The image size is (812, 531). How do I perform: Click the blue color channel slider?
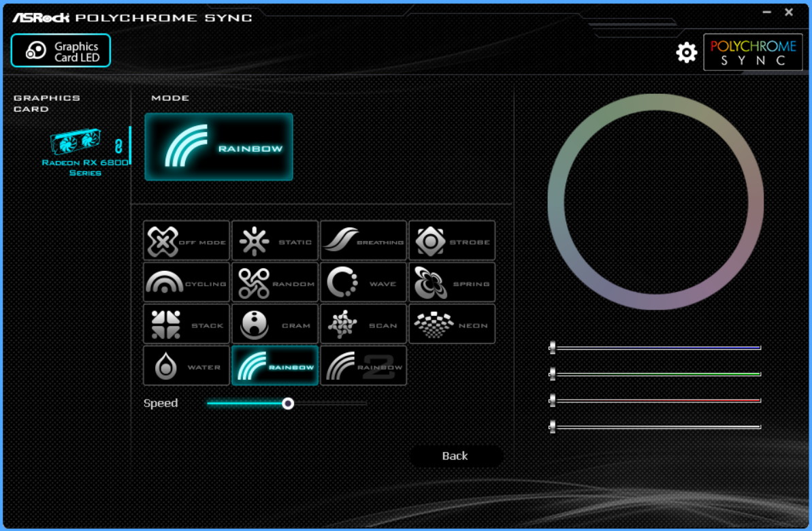tap(655, 348)
